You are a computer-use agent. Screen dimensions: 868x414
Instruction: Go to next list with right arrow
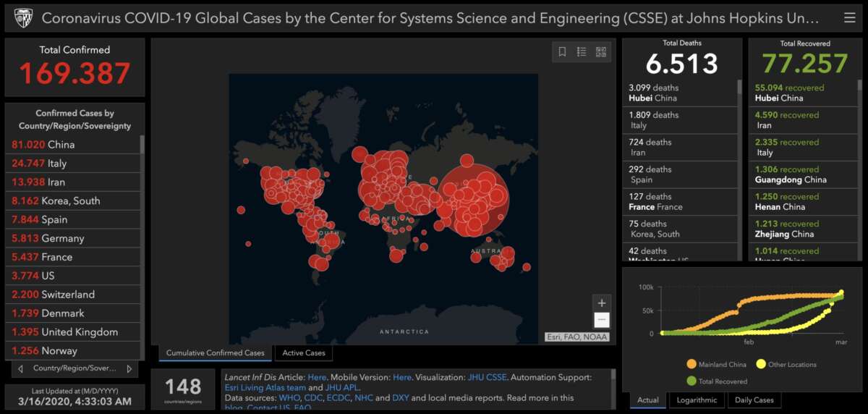click(129, 368)
